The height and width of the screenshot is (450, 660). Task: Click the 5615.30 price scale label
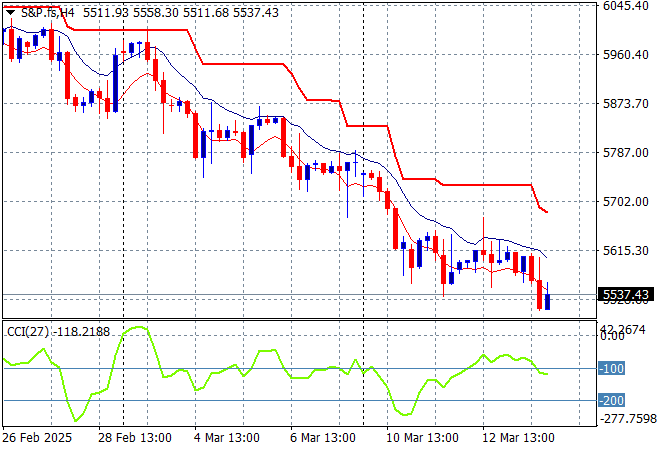pyautogui.click(x=625, y=250)
